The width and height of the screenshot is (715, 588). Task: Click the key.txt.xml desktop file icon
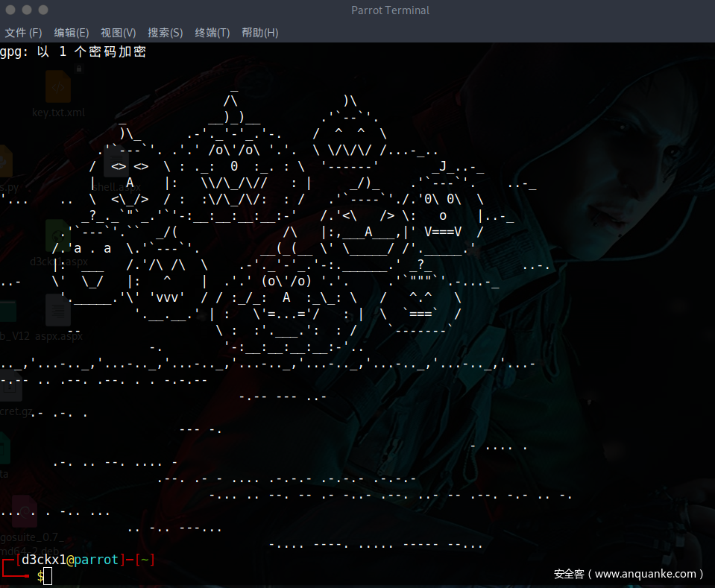coord(58,86)
